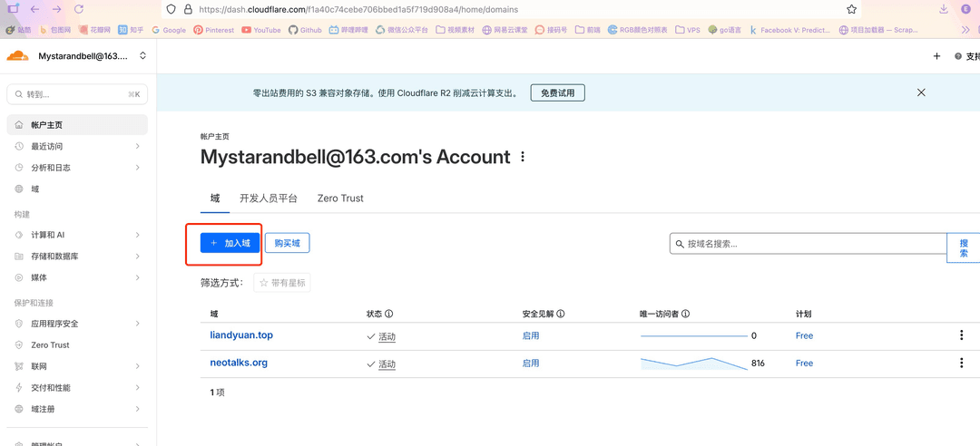The image size is (980, 446).
Task: Open account switcher dropdown
Action: 142,55
